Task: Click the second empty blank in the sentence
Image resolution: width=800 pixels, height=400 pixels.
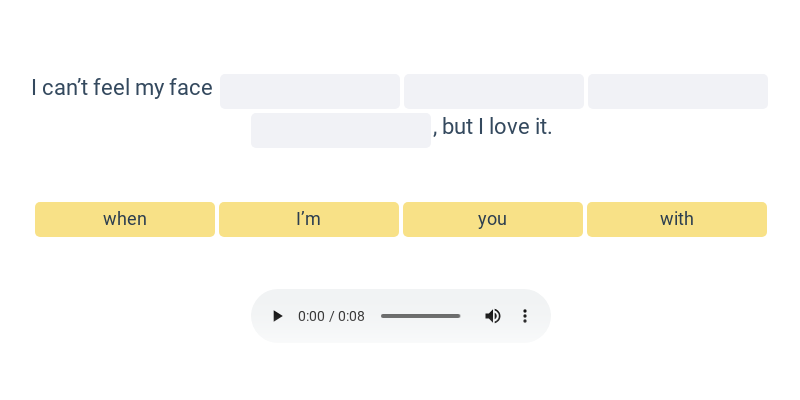Action: coord(494,91)
